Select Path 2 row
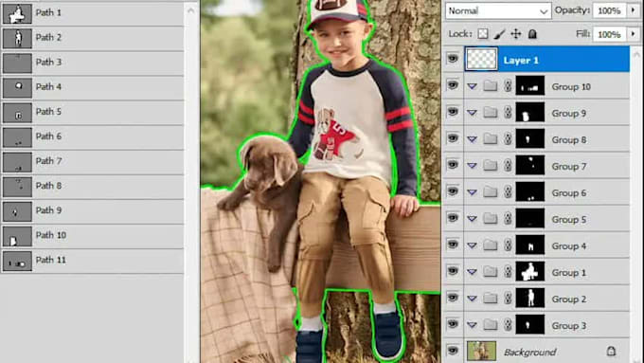The height and width of the screenshot is (363, 644). point(93,38)
